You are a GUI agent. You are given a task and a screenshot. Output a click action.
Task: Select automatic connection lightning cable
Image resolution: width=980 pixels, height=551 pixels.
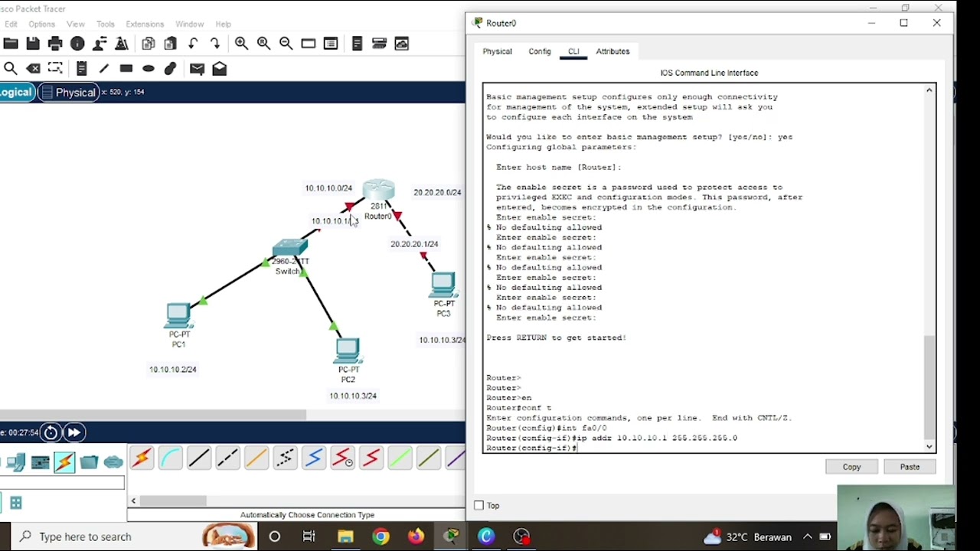coord(142,458)
